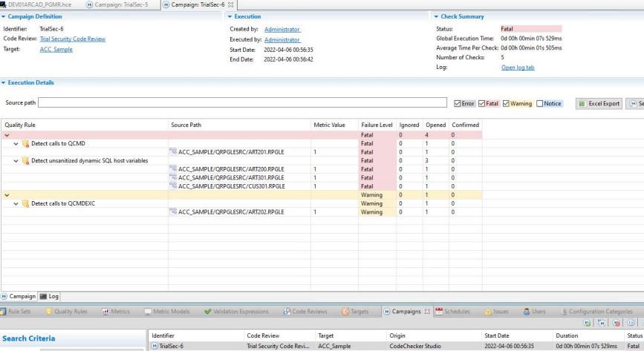Click the Detect calls to QCMD rule icon
The width and height of the screenshot is (644, 351).
25,144
